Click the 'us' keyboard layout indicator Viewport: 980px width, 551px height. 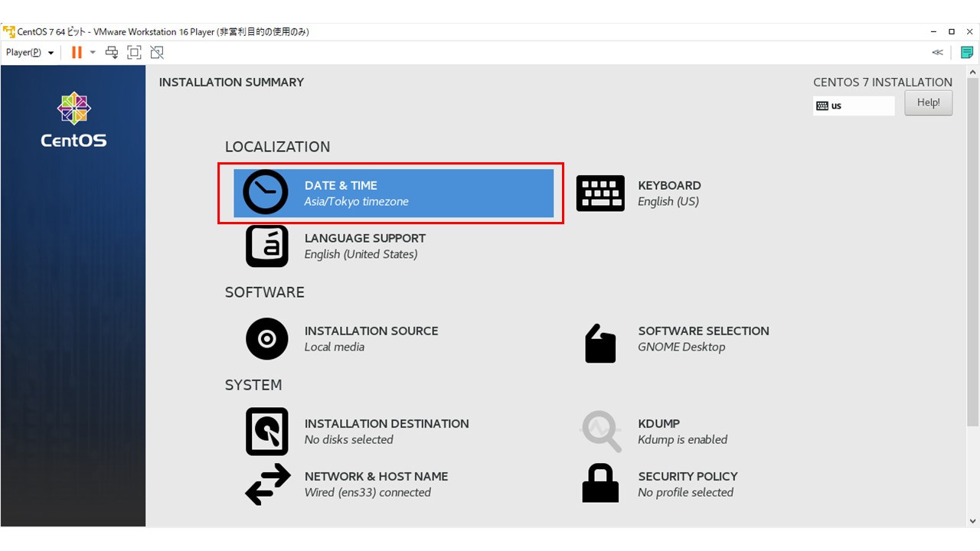click(854, 106)
